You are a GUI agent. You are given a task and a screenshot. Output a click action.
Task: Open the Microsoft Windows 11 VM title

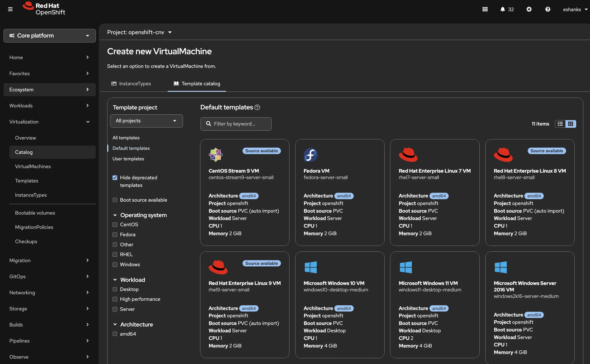coord(428,283)
